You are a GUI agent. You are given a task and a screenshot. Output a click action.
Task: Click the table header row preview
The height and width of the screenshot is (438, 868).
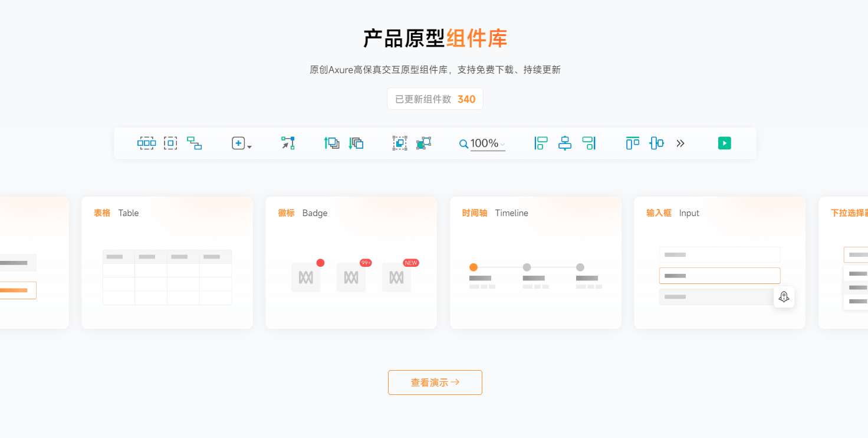[167, 257]
